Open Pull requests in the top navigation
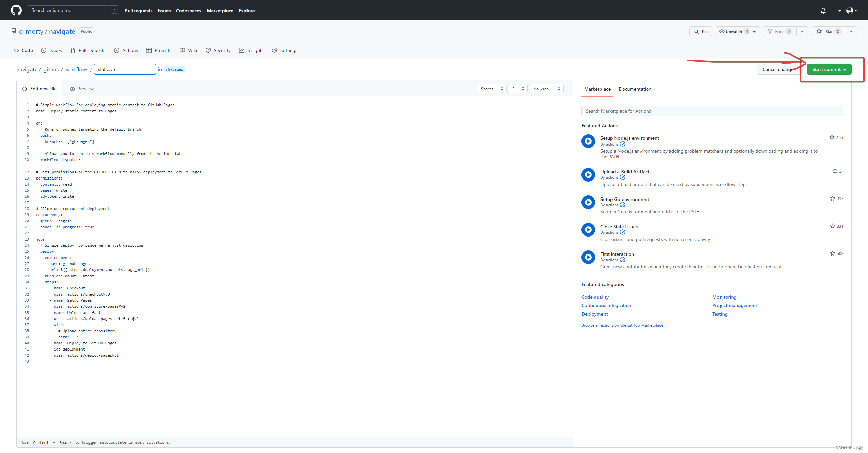Image resolution: width=868 pixels, height=453 pixels. [x=138, y=11]
